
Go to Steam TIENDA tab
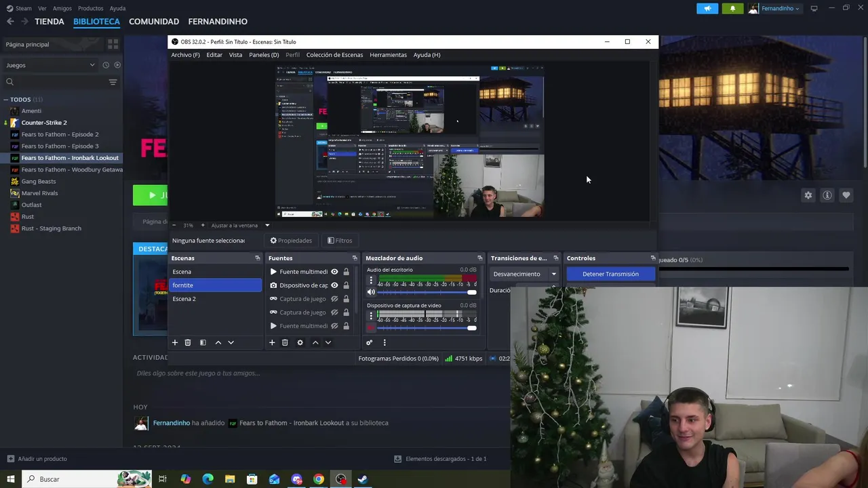tap(50, 22)
